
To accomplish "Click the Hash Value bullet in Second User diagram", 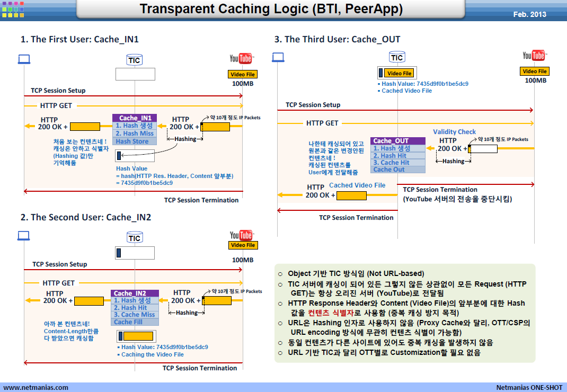I will (x=163, y=347).
